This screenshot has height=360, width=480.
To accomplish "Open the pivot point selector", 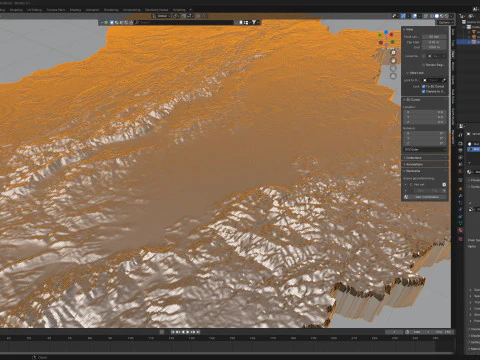I will pos(176,16).
